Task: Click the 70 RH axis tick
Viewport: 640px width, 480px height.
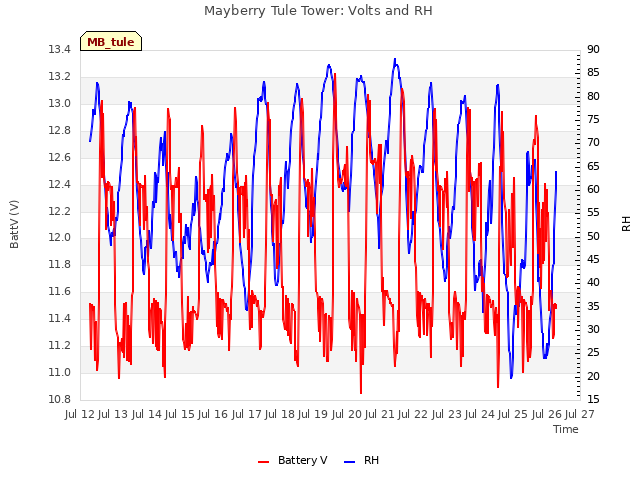Action: (x=593, y=143)
